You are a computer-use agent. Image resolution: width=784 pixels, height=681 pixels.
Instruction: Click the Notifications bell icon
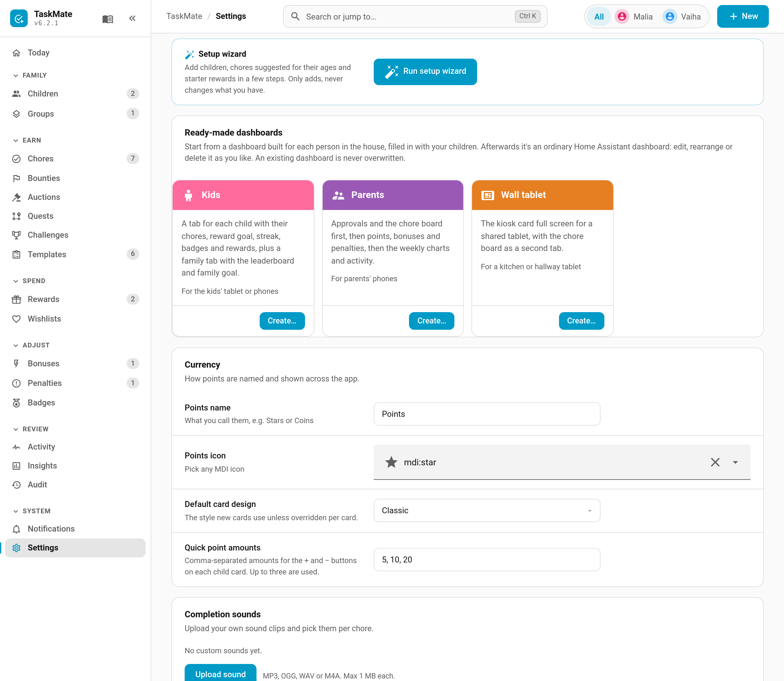[x=16, y=529]
